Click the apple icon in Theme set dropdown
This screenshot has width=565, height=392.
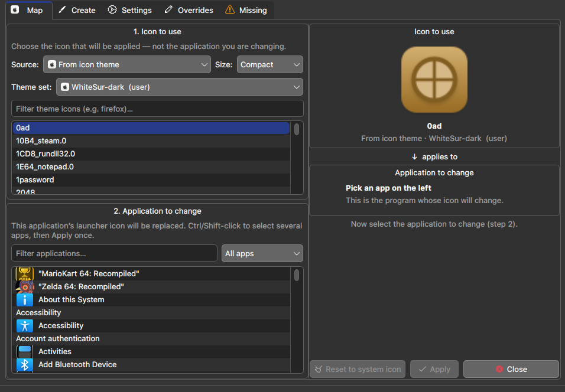pos(65,87)
